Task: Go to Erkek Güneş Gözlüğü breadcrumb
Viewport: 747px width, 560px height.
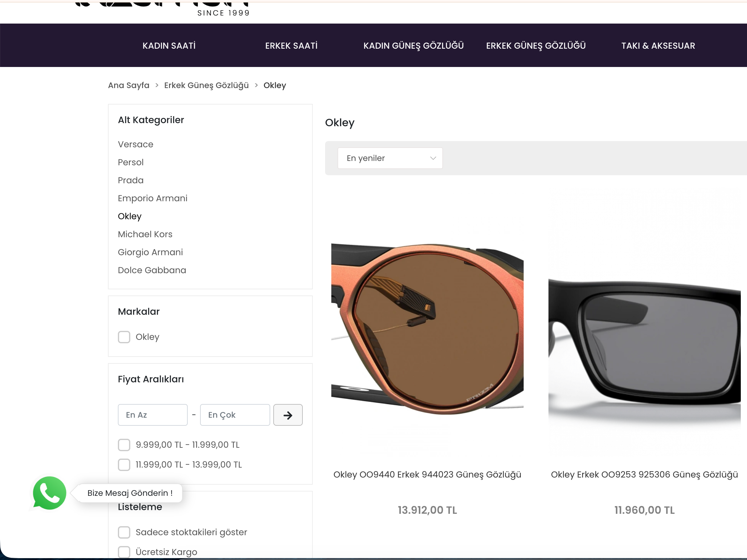Action: 206,85
